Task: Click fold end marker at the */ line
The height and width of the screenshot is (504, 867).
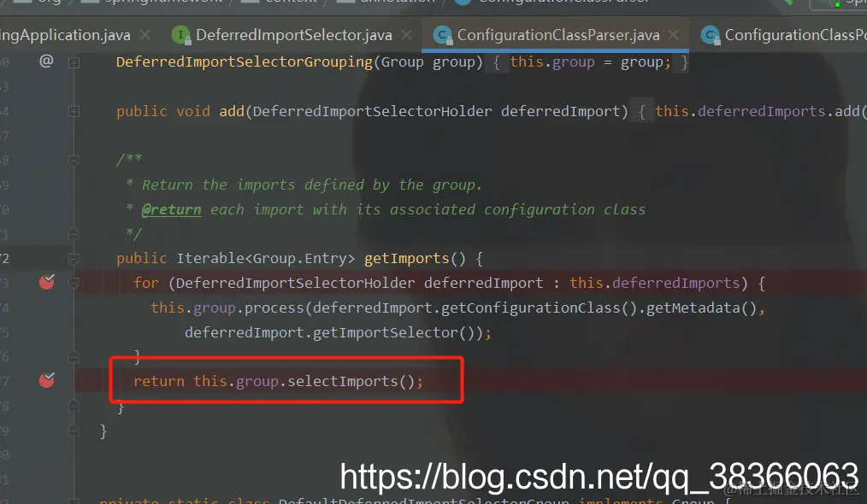Action: click(74, 234)
